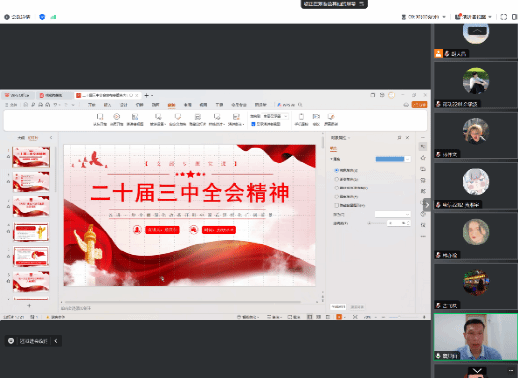Click the play-from-beginning slideshow icon
The image size is (518, 378).
[x=99, y=117]
